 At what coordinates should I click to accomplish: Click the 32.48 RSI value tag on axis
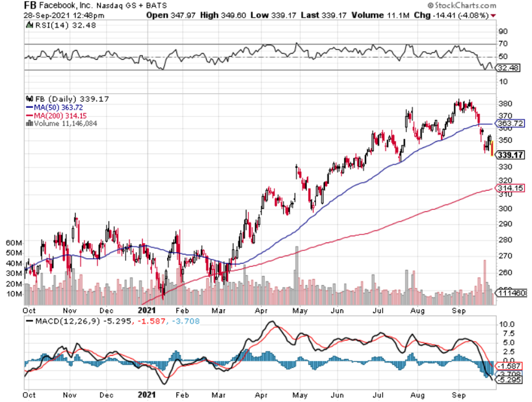[x=508, y=68]
